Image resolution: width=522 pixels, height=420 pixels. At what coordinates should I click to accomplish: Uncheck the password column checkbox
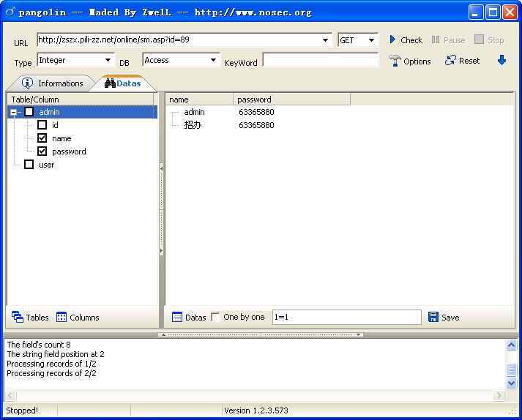[x=42, y=151]
